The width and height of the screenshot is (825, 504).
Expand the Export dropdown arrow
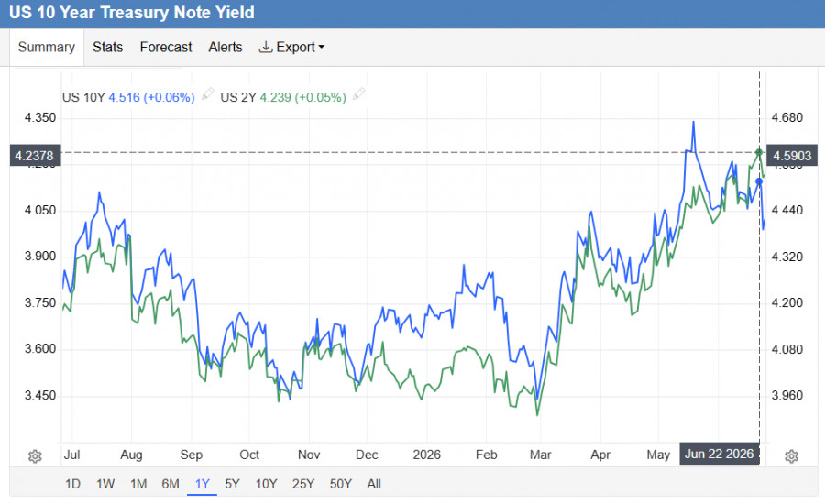pyautogui.click(x=322, y=47)
